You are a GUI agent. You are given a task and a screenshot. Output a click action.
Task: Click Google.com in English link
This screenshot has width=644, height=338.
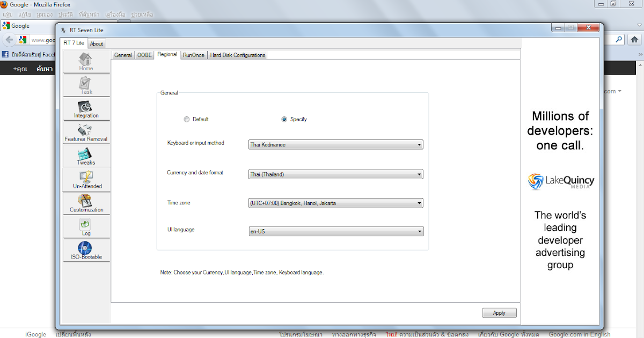579,334
